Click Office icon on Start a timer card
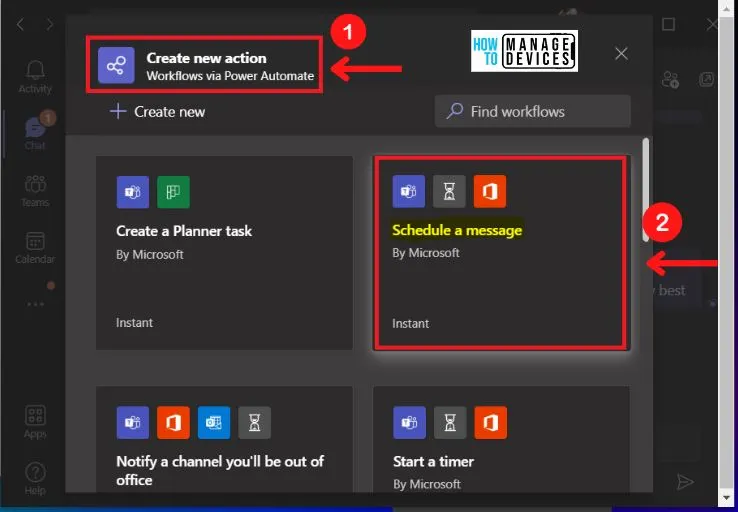 (491, 423)
